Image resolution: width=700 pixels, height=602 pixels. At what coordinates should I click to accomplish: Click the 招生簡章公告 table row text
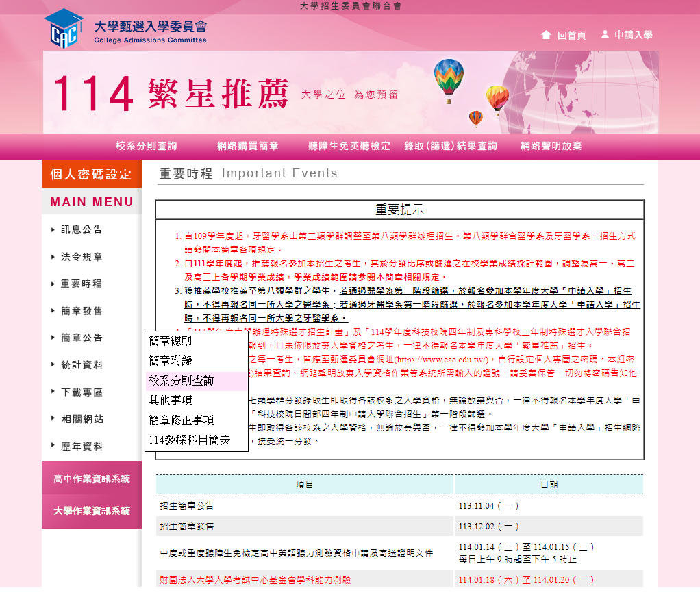click(186, 505)
